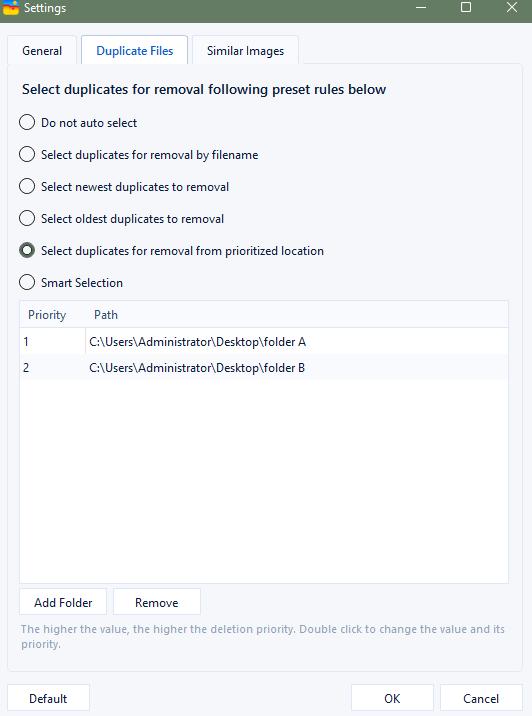Minimize the Settings window
Viewport: 532px width, 716px height.
click(421, 8)
